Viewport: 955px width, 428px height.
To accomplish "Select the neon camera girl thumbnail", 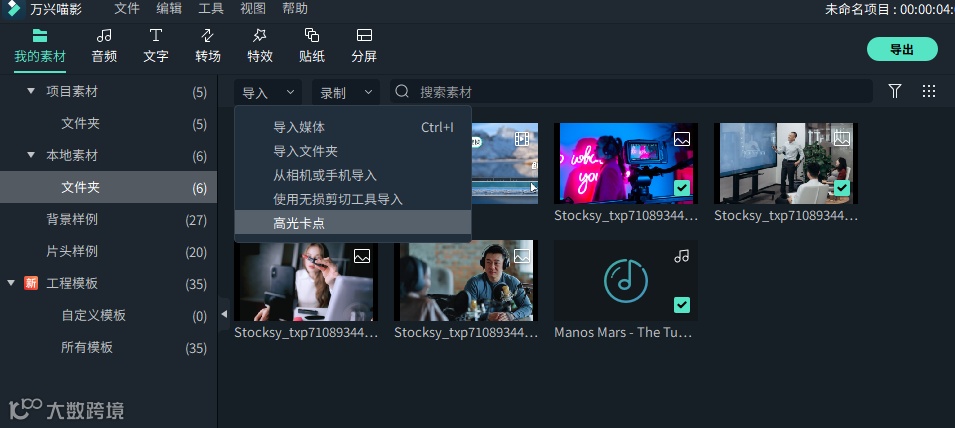I will pyautogui.click(x=626, y=163).
